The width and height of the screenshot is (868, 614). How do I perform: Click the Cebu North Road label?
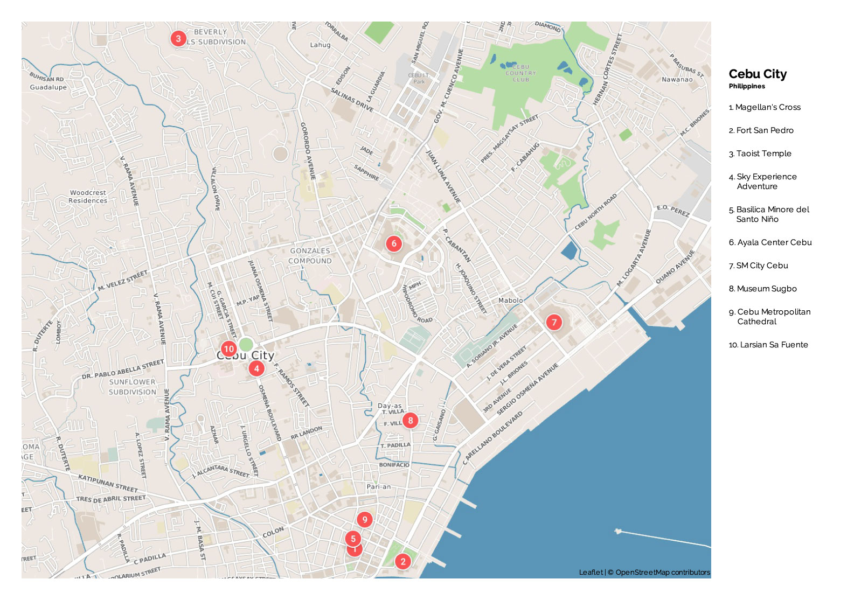(595, 212)
